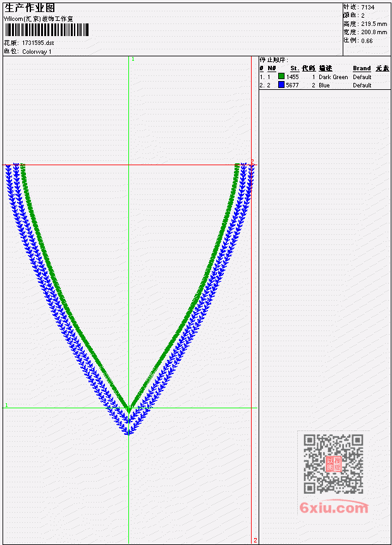Click the 停止顺序 heading
This screenshot has width=392, height=545.
tap(274, 60)
